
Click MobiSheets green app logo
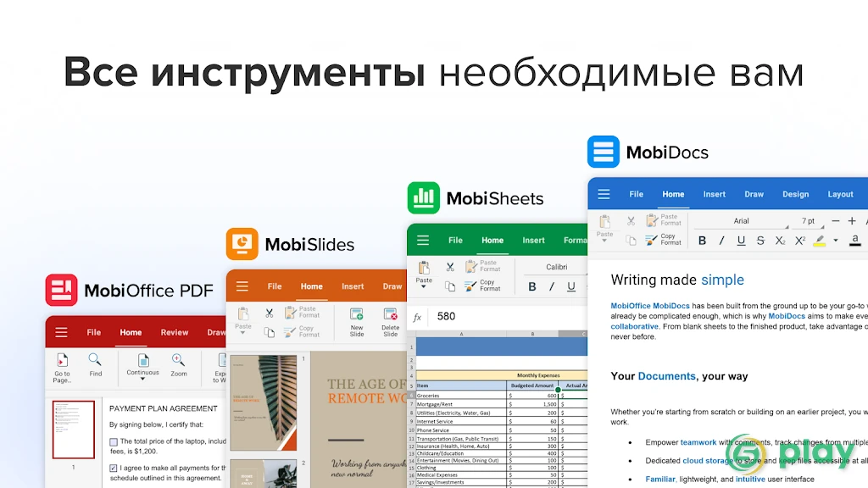424,197
